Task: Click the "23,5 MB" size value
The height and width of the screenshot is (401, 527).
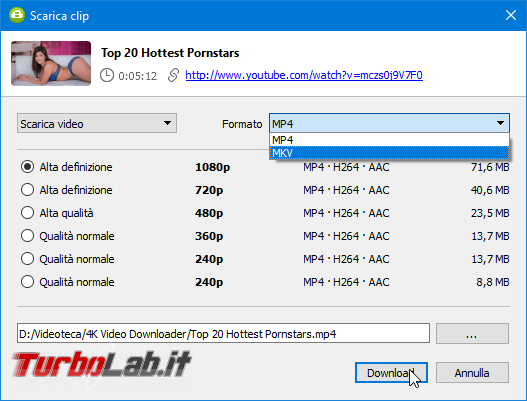Action: (x=490, y=213)
